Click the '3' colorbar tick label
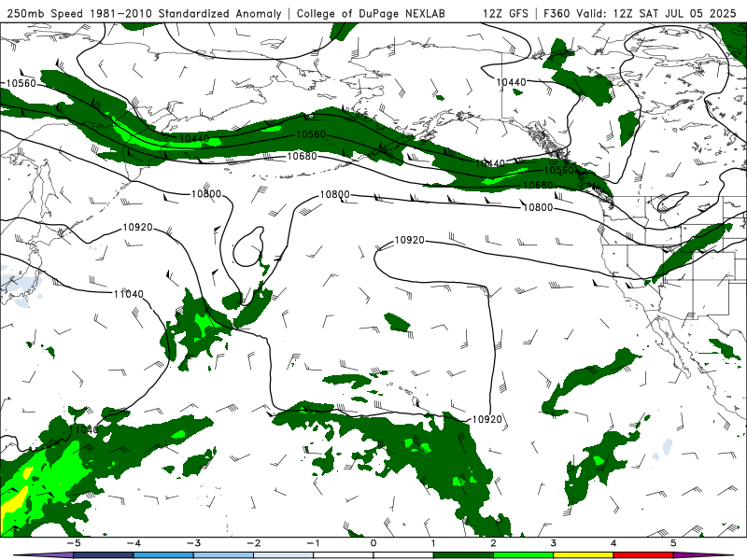 (553, 543)
